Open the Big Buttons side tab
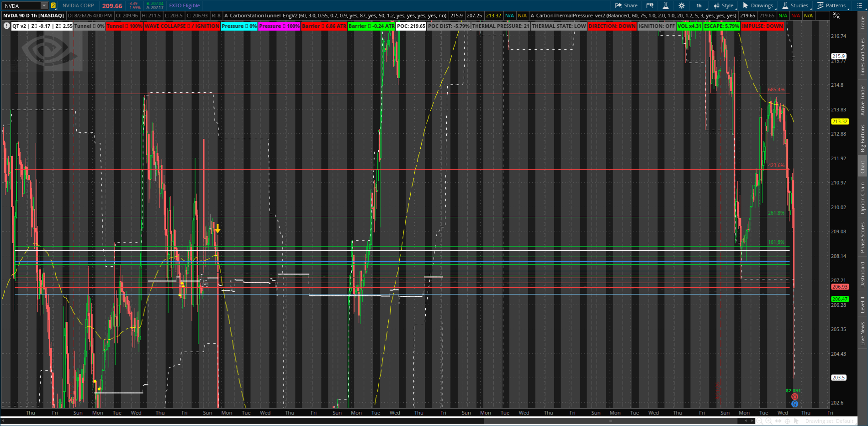Screen dimensions: 868x426 pos(863,138)
